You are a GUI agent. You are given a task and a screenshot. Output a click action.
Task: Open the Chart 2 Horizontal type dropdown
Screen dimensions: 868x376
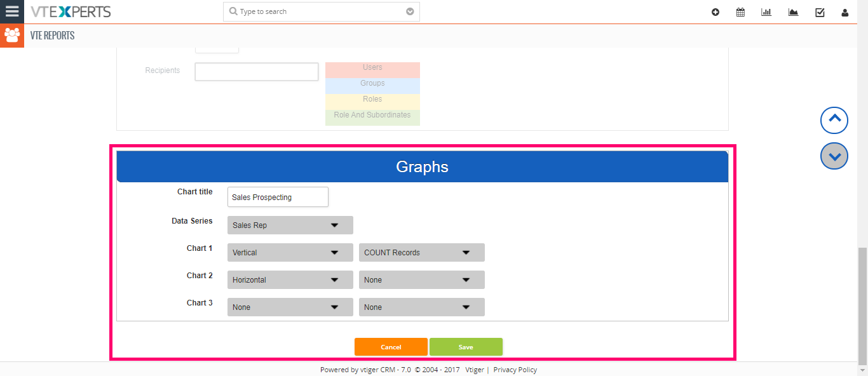[290, 279]
